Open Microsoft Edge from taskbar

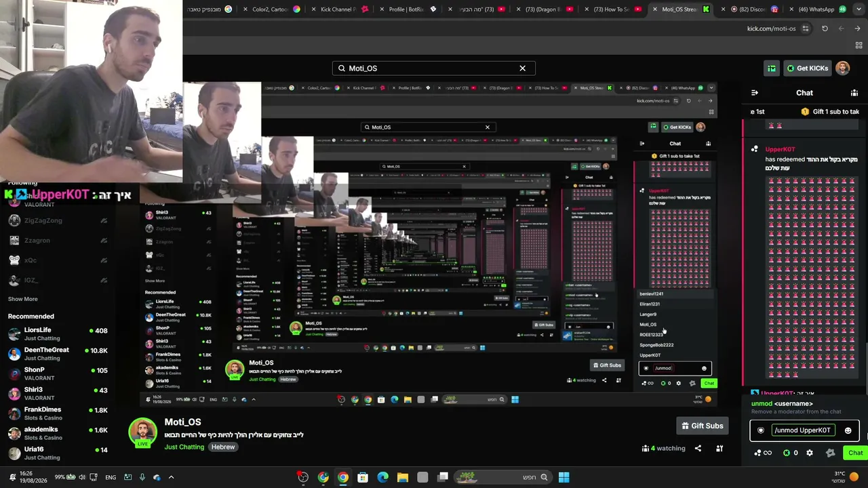(382, 477)
